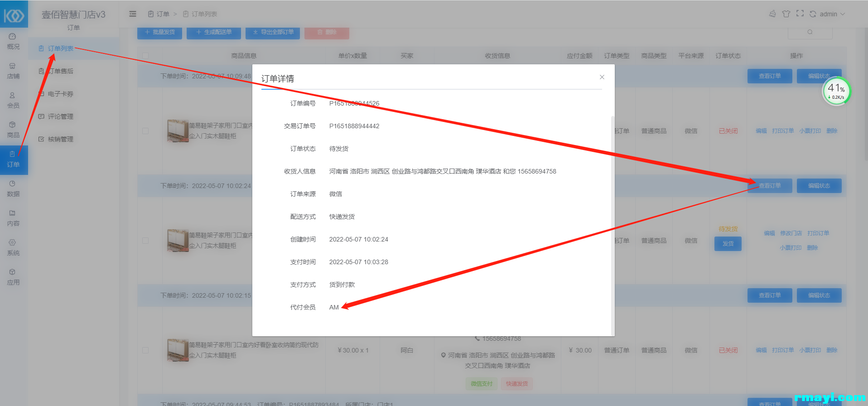Screen dimensions: 868x406
Task: Select the 订单 orders sidebar entry
Action: click(x=13, y=159)
